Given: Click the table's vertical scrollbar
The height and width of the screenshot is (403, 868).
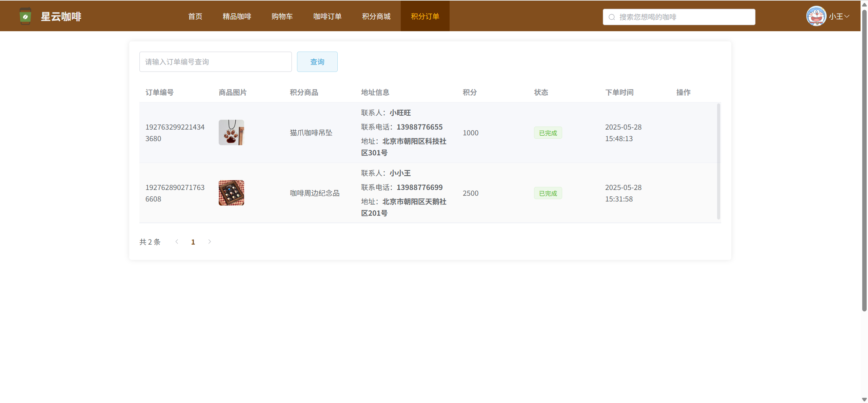Looking at the screenshot, I should (x=718, y=161).
